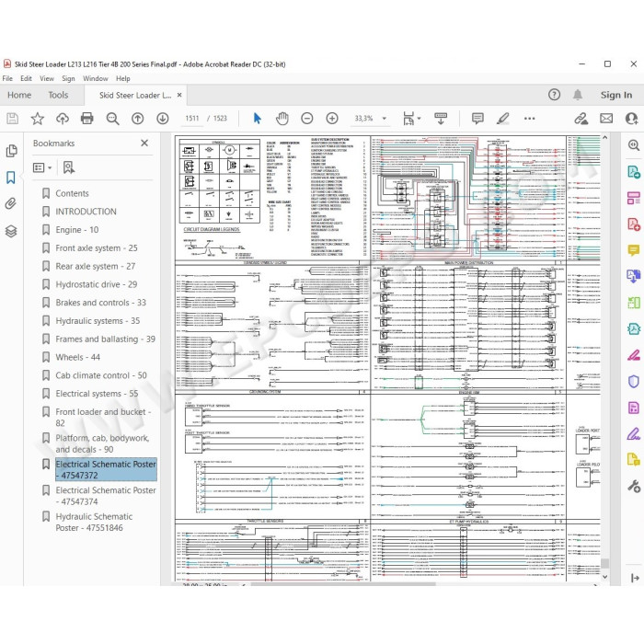The width and height of the screenshot is (644, 644).
Task: Choose the Selection arrow tool
Action: pyautogui.click(x=257, y=119)
